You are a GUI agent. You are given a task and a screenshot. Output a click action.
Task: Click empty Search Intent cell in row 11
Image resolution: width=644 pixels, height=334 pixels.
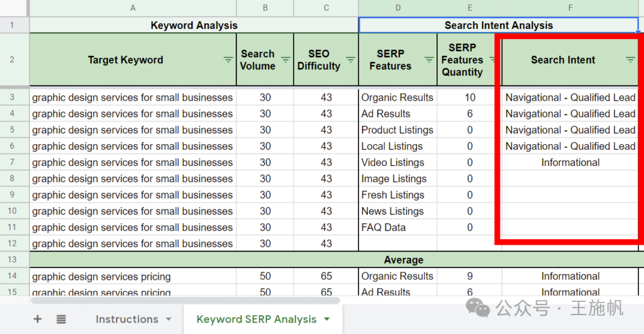[x=570, y=227]
